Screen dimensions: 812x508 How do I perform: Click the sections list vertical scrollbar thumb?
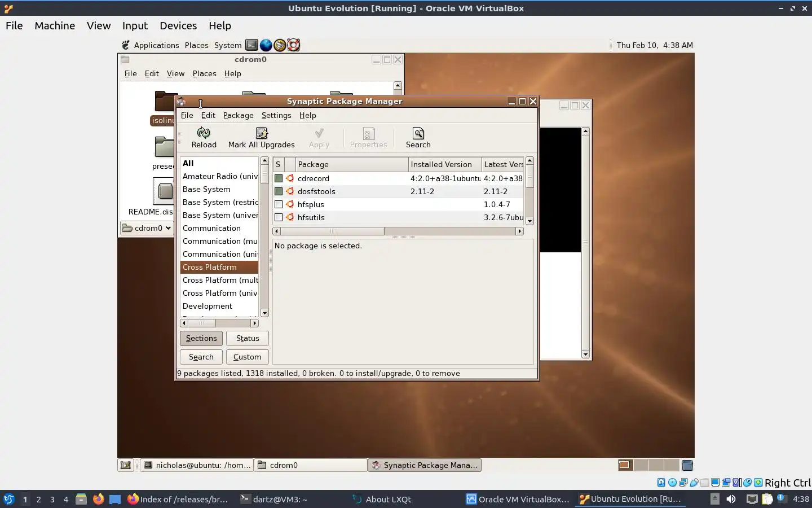(264, 175)
